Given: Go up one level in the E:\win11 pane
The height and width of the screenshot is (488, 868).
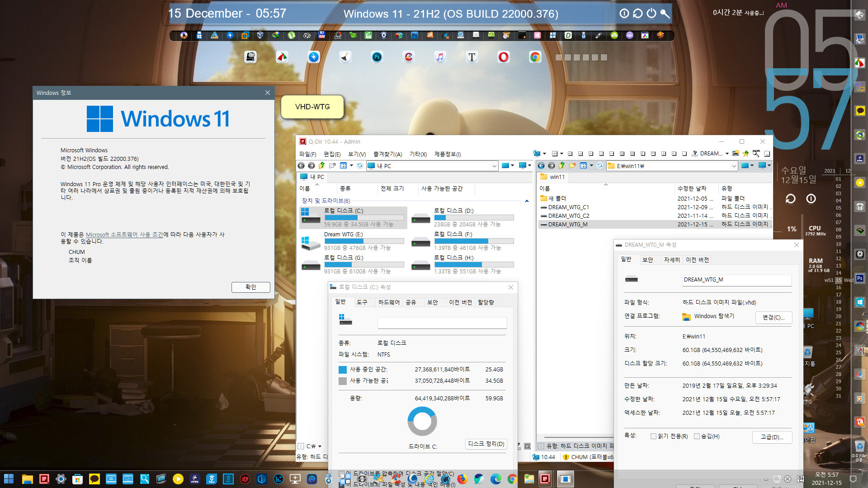Looking at the screenshot, I should pyautogui.click(x=562, y=166).
